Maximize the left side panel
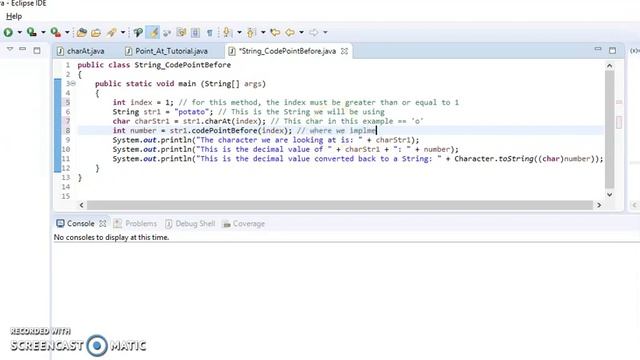640x360 pixels. (x=37, y=51)
